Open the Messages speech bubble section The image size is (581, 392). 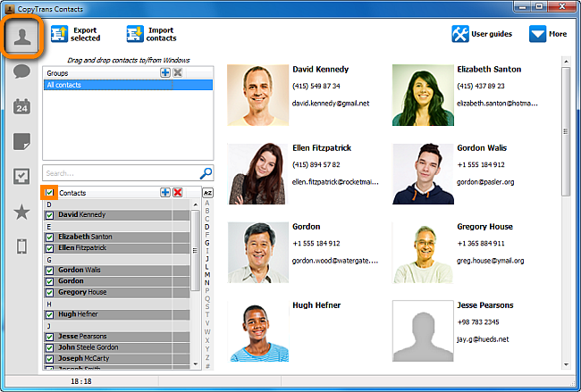pos(21,71)
